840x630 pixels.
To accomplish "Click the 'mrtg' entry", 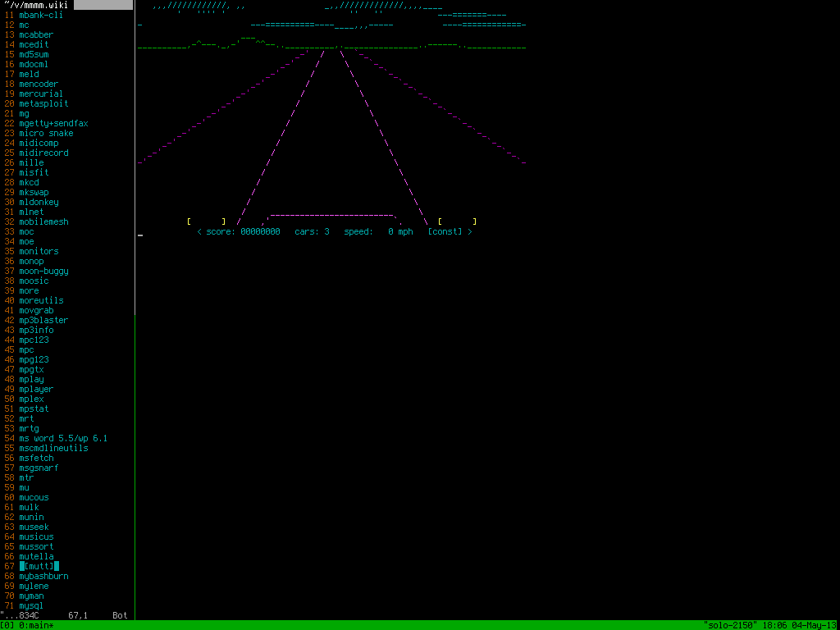I will [29, 428].
